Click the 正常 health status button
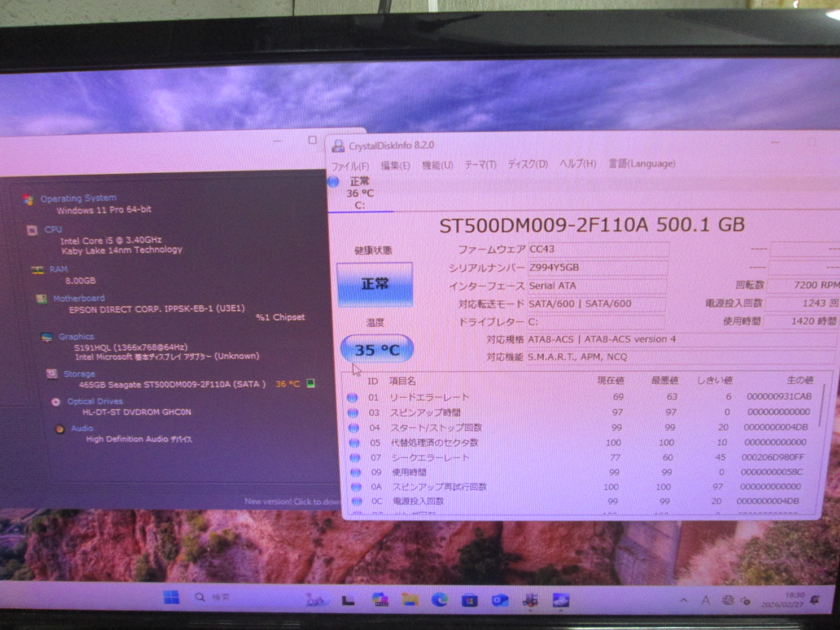The image size is (840, 630). (374, 285)
